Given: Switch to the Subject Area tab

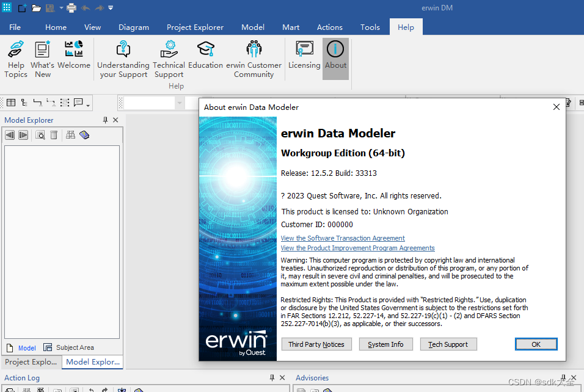Looking at the screenshot, I should click(72, 347).
